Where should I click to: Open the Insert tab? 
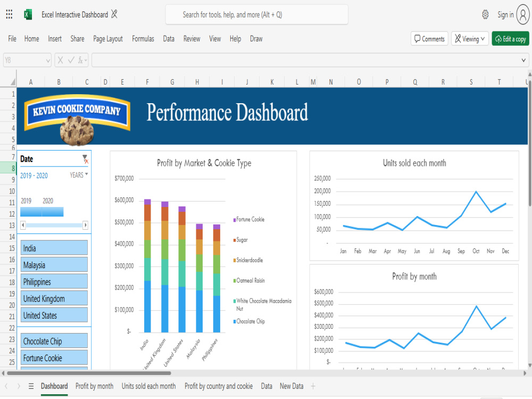(x=55, y=39)
